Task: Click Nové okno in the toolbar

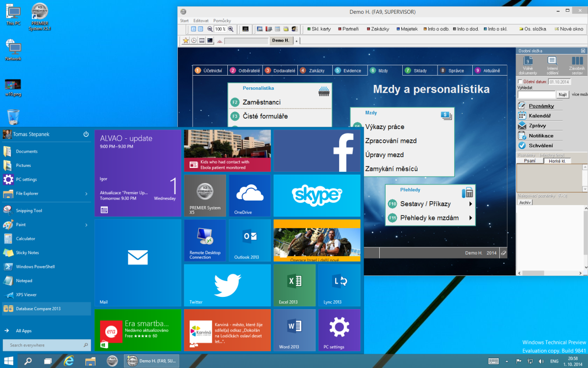Action: pyautogui.click(x=568, y=29)
